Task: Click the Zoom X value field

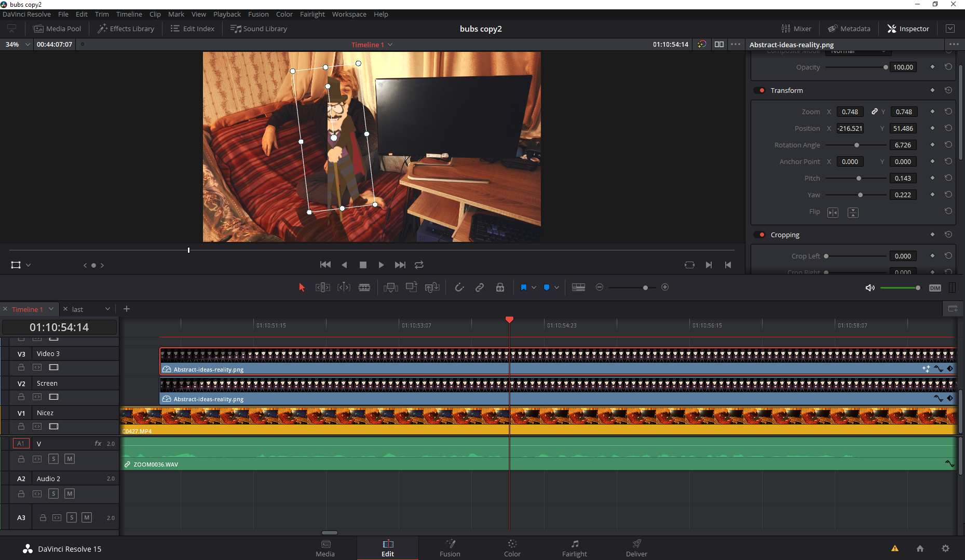Action: point(850,112)
